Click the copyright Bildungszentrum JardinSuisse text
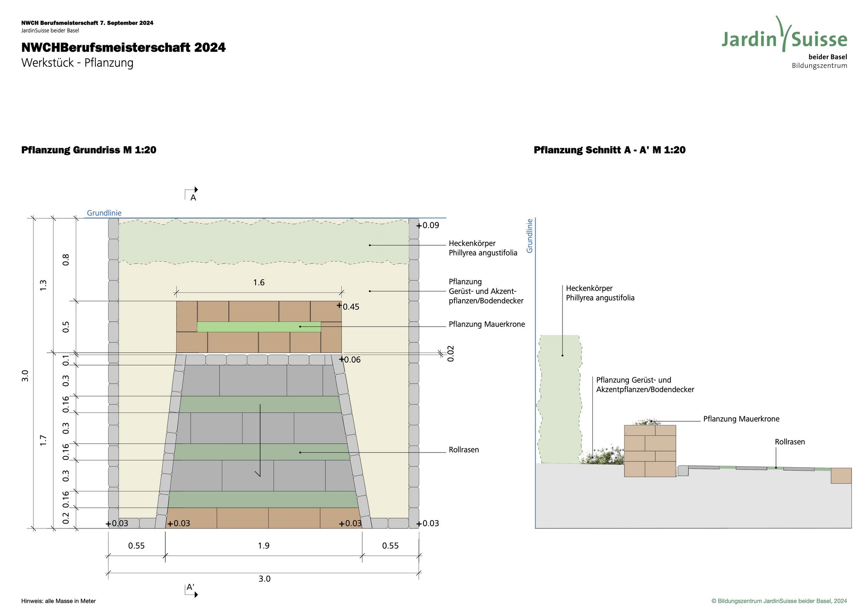 pos(779,601)
